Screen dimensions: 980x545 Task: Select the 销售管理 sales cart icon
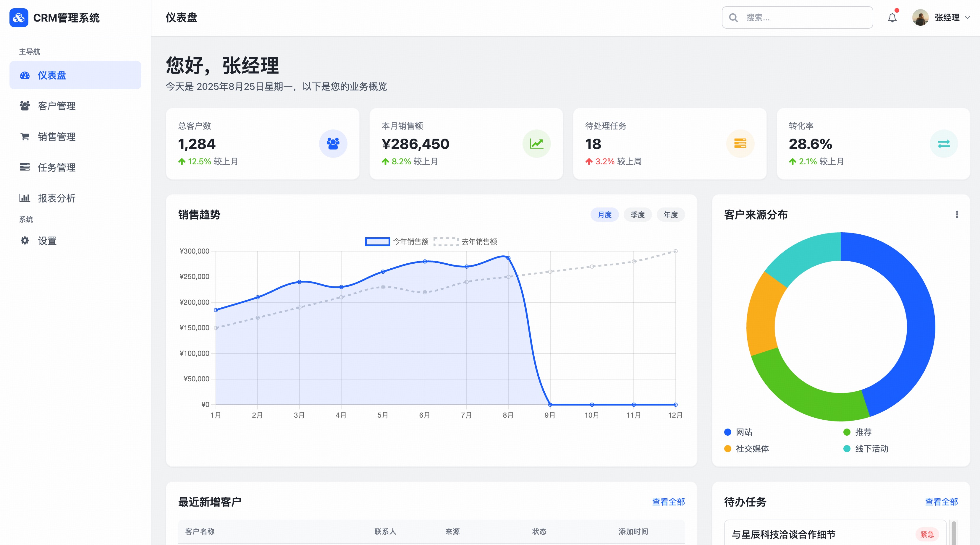click(x=24, y=137)
